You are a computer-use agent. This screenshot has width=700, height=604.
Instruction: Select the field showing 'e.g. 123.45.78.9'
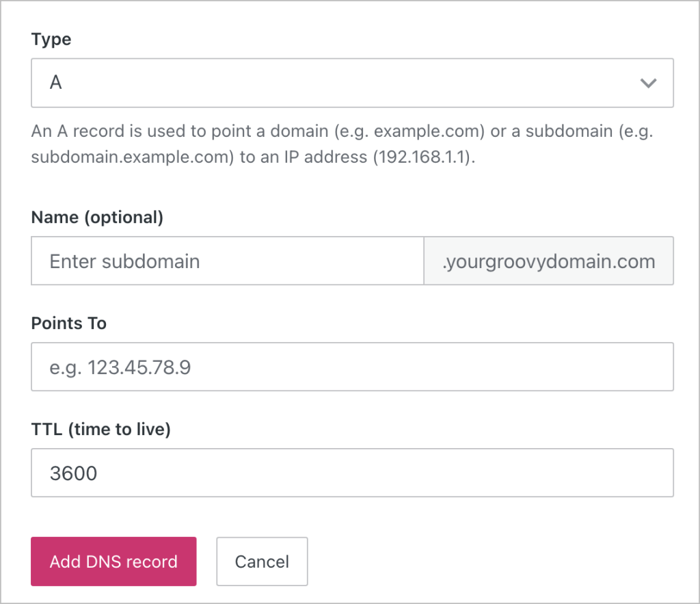[352, 367]
